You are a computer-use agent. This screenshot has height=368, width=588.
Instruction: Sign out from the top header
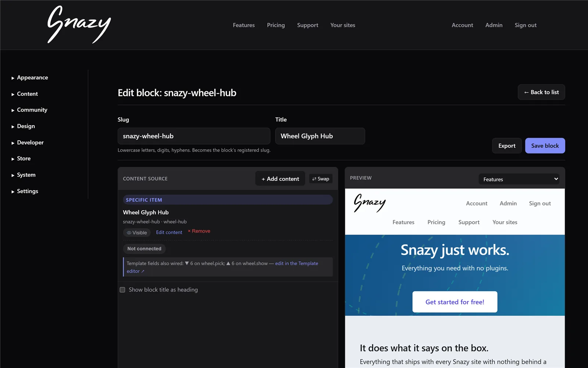526,25
